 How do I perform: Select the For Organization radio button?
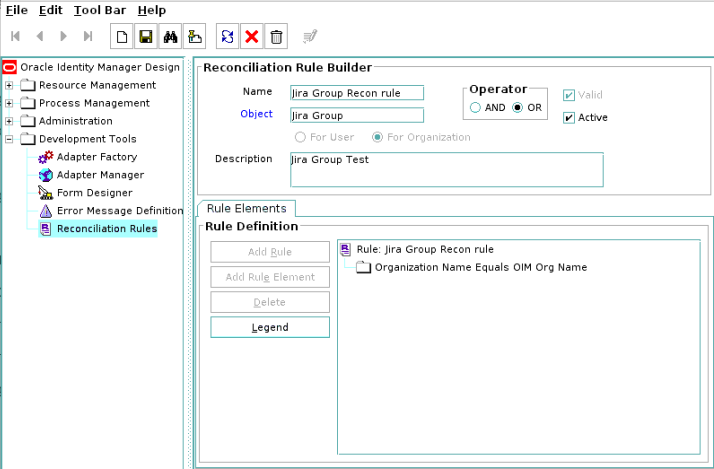(x=377, y=137)
